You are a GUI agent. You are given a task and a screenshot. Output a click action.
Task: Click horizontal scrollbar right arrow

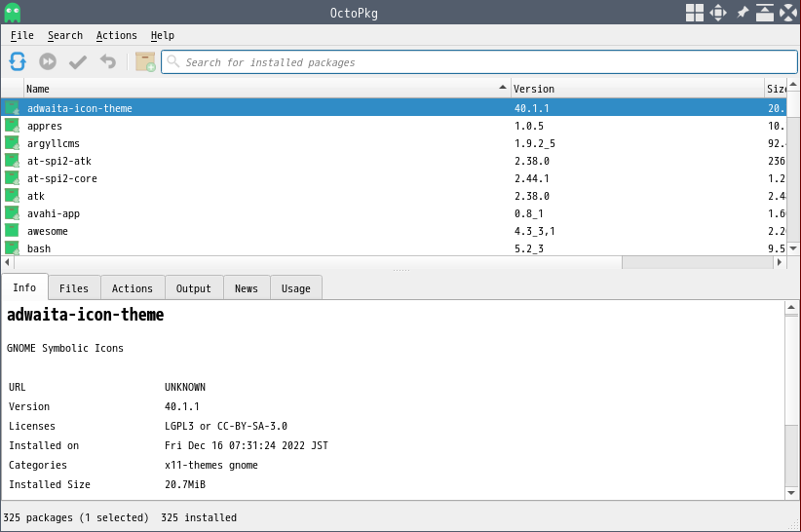coord(779,262)
